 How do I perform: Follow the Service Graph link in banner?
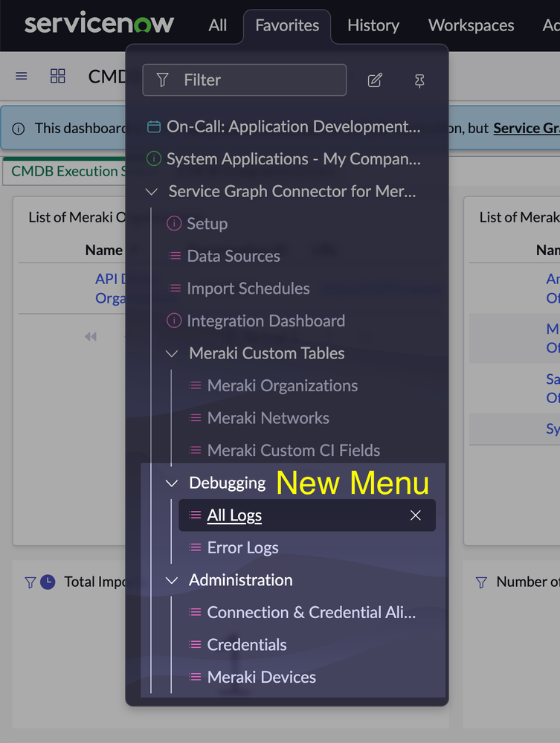(x=527, y=128)
